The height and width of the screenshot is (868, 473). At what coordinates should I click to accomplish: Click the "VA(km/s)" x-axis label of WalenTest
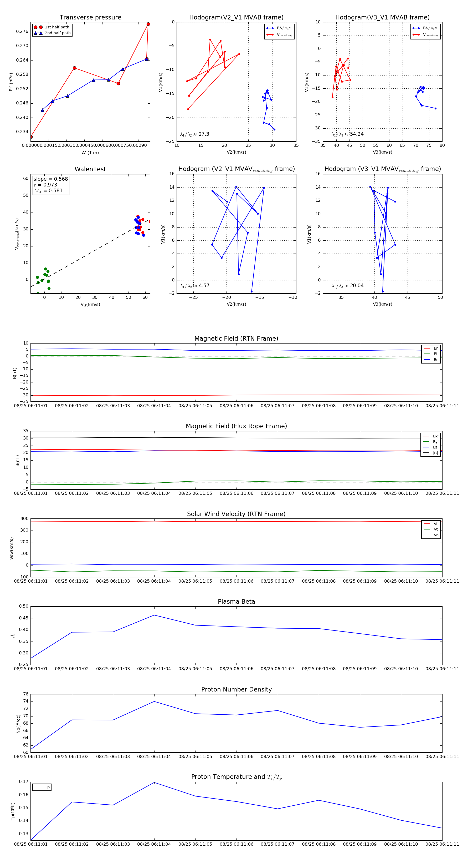(x=90, y=305)
